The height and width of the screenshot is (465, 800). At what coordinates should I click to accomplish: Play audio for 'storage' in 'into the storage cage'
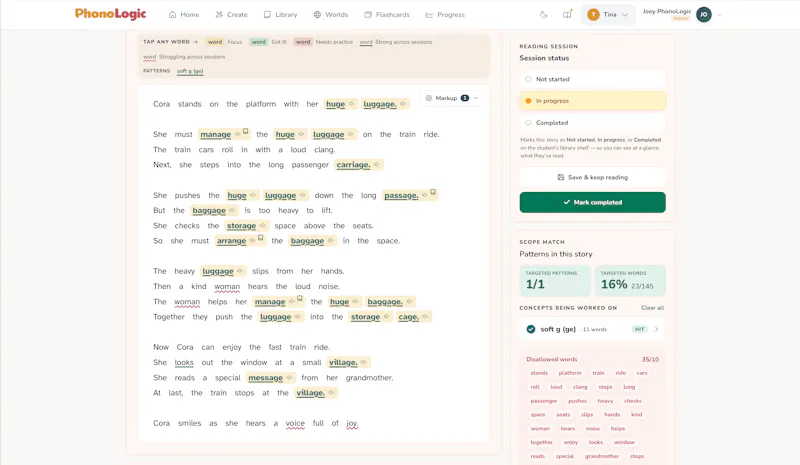pos(387,317)
